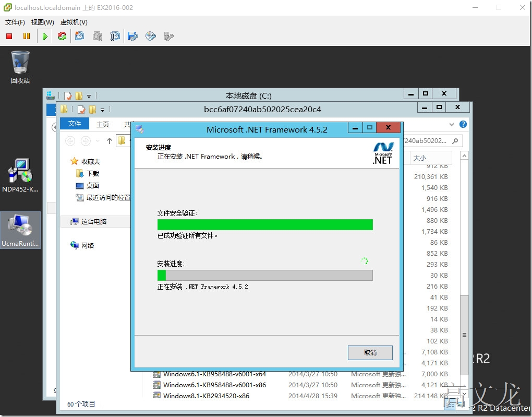Click properties icon in bcc6af window title bar
Screen dimensions: 532x417
81,110
